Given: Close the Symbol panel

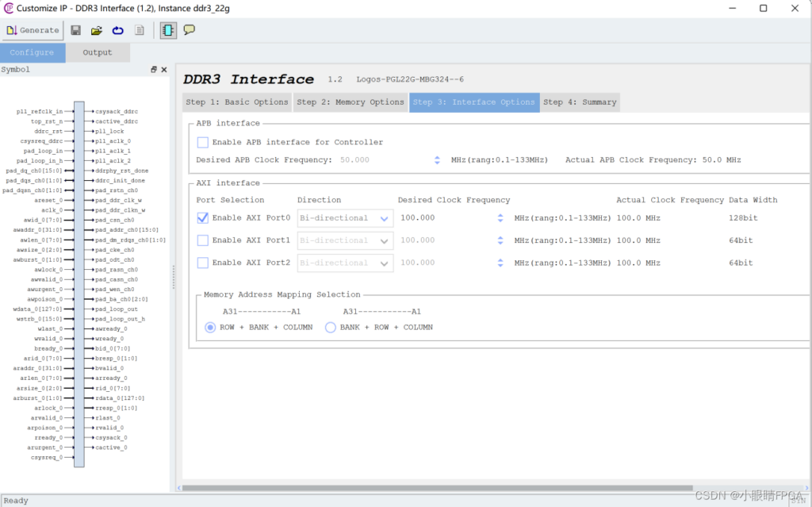Looking at the screenshot, I should [x=164, y=70].
